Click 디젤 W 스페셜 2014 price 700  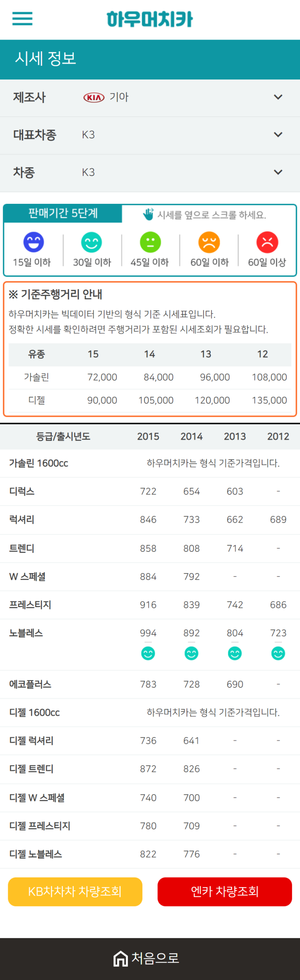point(191,798)
